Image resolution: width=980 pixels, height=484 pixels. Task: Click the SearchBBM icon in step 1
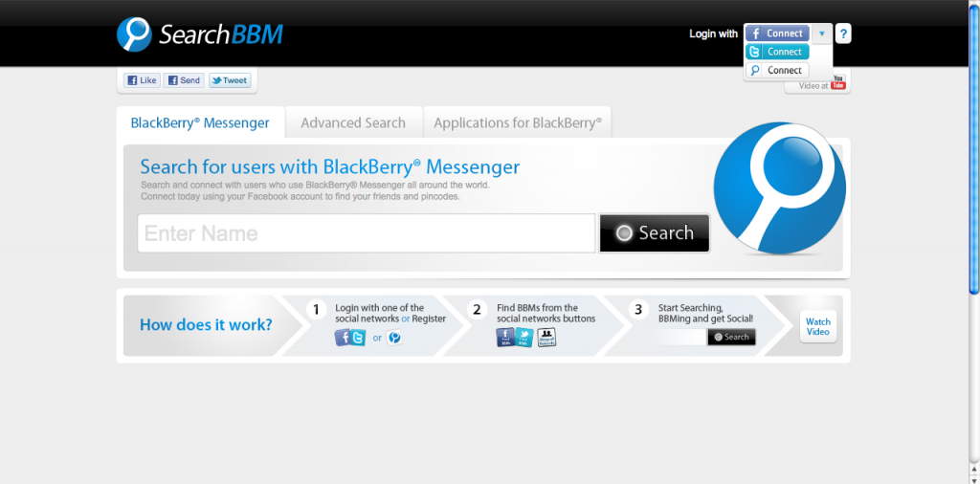click(393, 338)
